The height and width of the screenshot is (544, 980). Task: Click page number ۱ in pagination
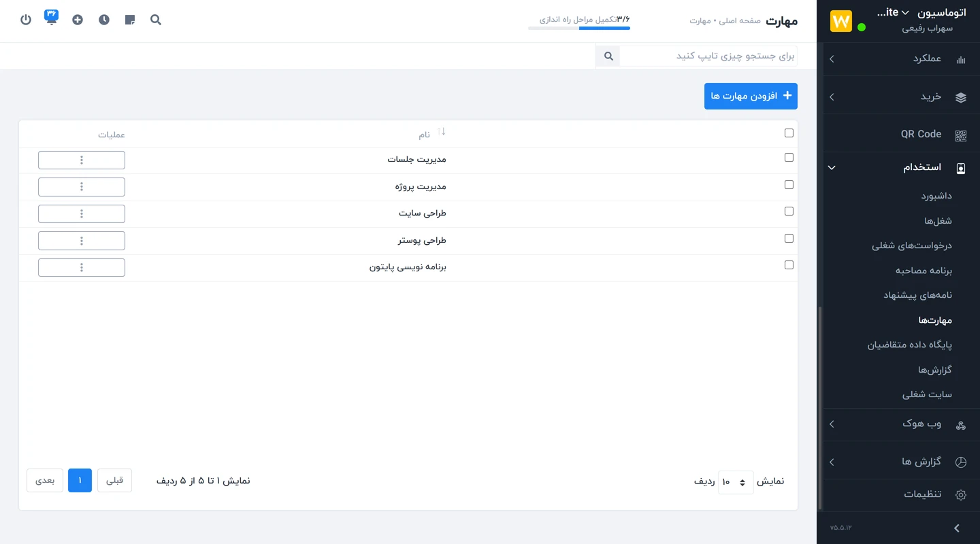[x=80, y=480]
